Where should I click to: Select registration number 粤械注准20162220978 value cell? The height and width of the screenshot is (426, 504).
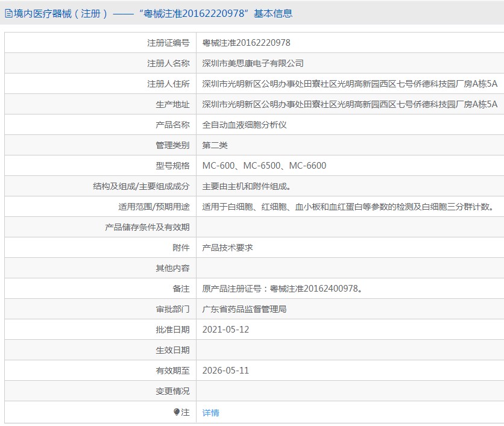tap(246, 43)
